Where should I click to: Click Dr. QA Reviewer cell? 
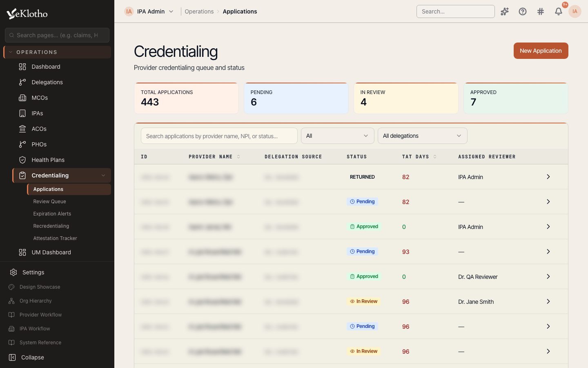[478, 277]
